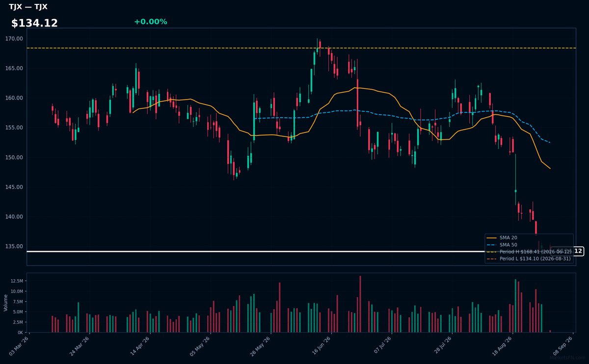Select the 07 Jul '26 date label
This screenshot has height=364, width=589.
382,346
